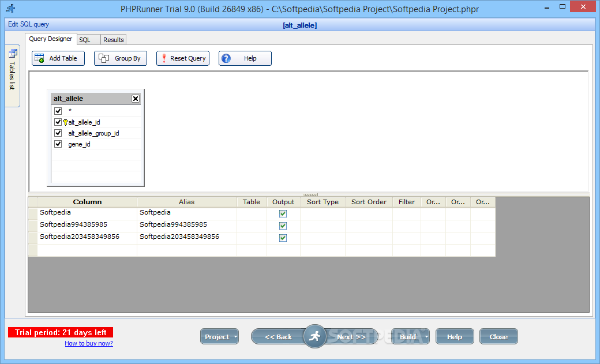The image size is (600, 364).
Task: Click the alt_allele_group_id field name
Action: 93,134
